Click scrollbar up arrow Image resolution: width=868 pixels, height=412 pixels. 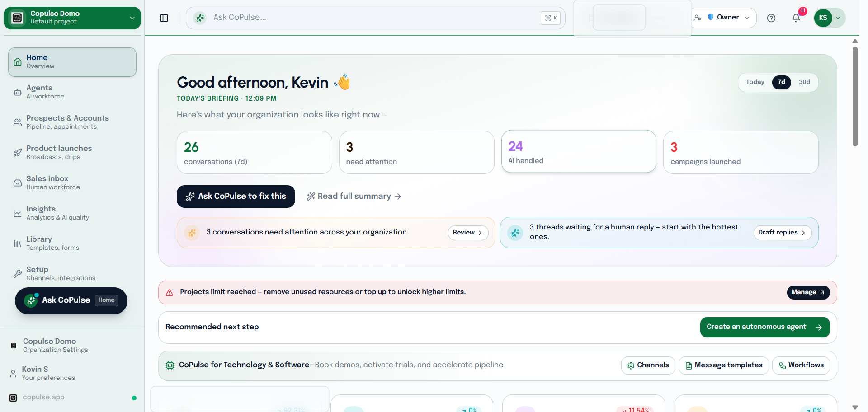(x=855, y=41)
